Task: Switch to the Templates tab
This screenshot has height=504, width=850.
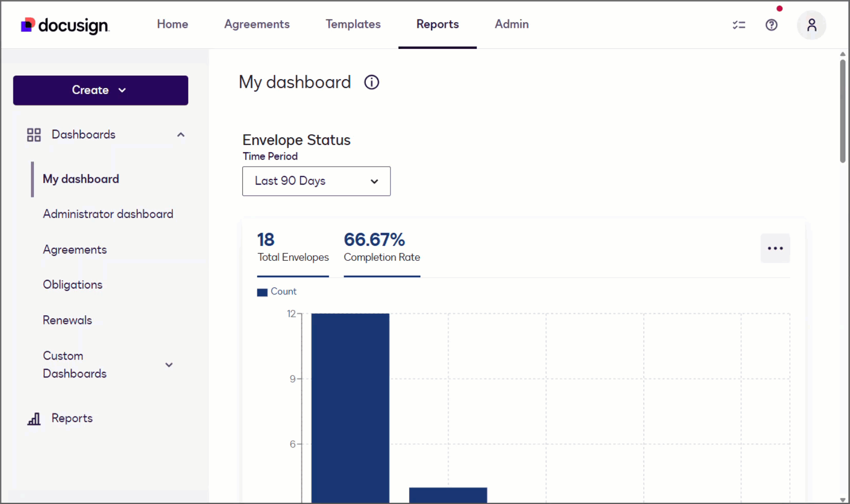Action: (353, 24)
